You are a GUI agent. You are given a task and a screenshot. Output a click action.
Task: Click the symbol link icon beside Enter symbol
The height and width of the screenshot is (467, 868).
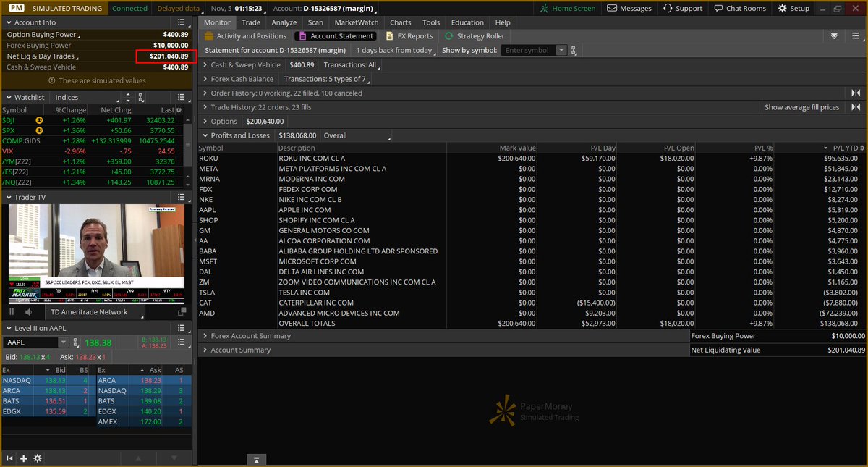click(x=573, y=51)
